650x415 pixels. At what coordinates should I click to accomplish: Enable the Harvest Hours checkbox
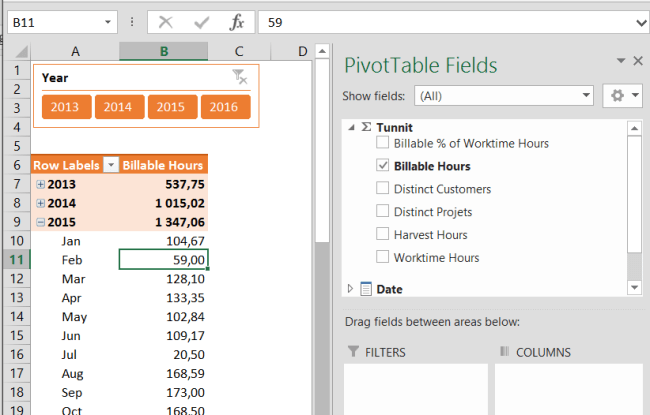coord(382,235)
